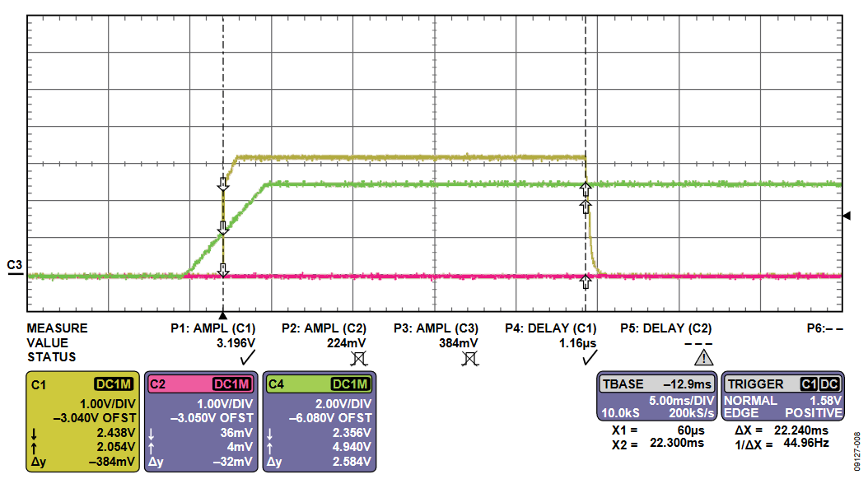Click the crossed-out status icon under P2 AMPL (C2)
This screenshot has width=868, height=479.
[x=358, y=358]
